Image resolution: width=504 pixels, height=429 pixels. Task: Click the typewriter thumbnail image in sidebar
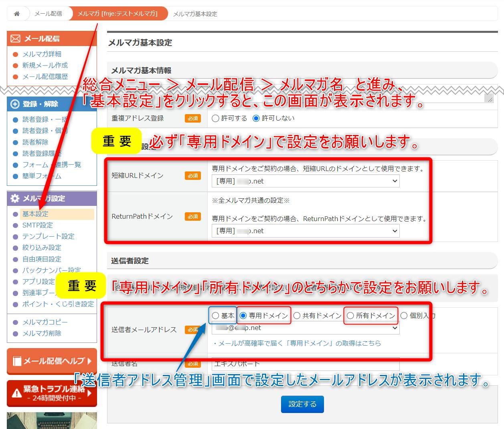click(x=52, y=421)
